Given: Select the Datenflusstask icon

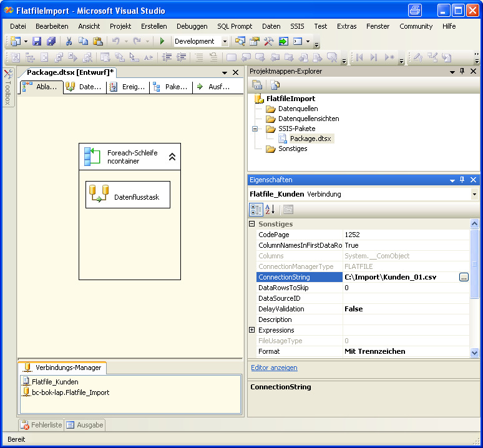Looking at the screenshot, I should pos(99,194).
